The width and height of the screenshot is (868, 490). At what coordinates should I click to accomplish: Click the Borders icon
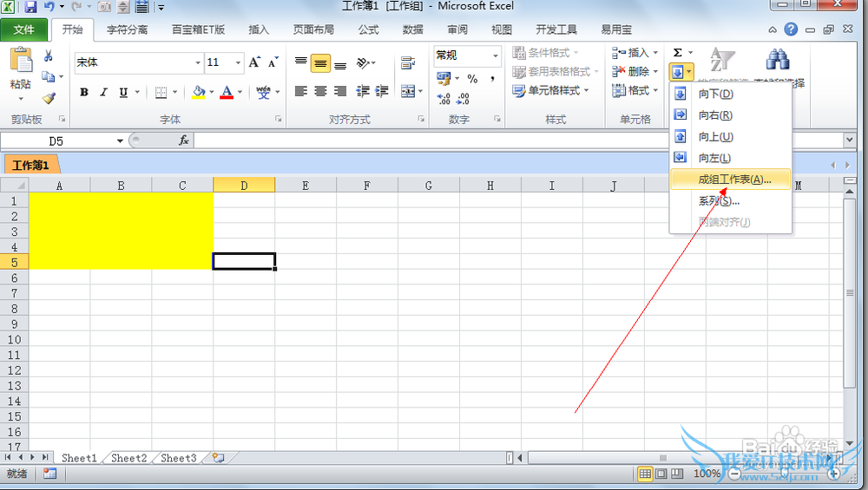click(161, 92)
